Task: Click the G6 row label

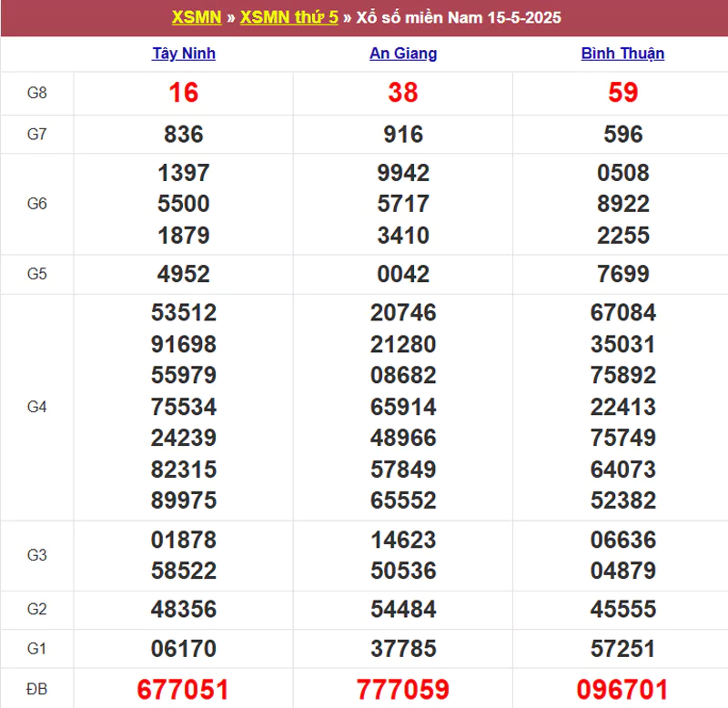Action: point(37,203)
